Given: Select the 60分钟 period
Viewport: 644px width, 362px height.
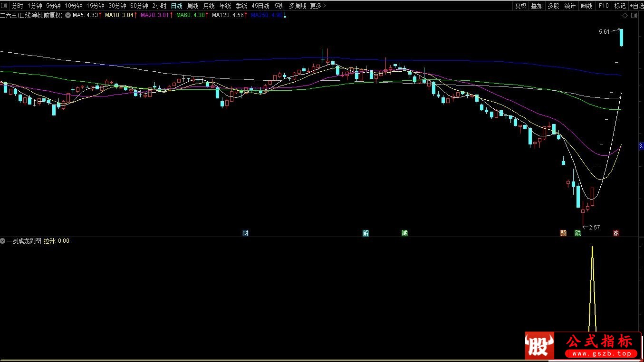Looking at the screenshot, I should pos(139,6).
